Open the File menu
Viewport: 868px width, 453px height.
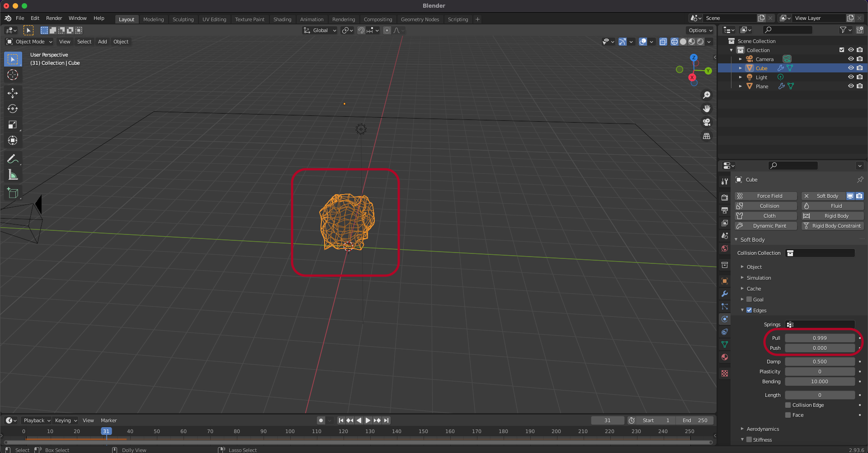(20, 18)
